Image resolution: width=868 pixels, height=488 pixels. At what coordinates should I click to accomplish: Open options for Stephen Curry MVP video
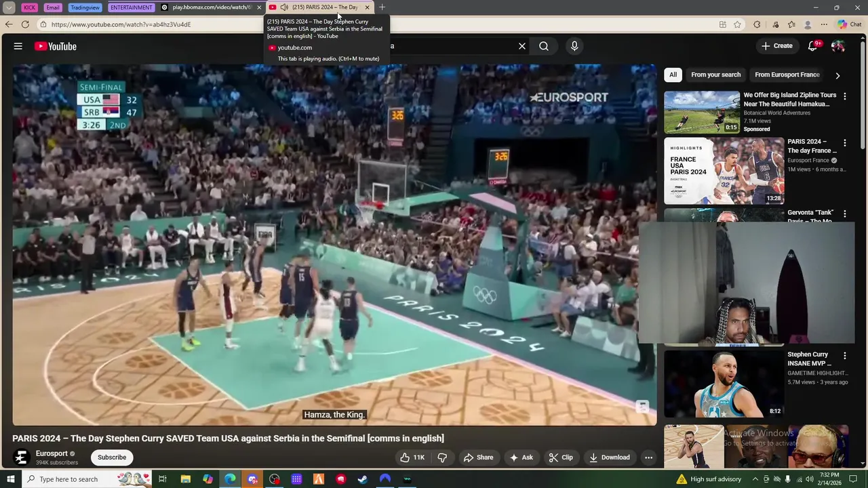(844, 355)
